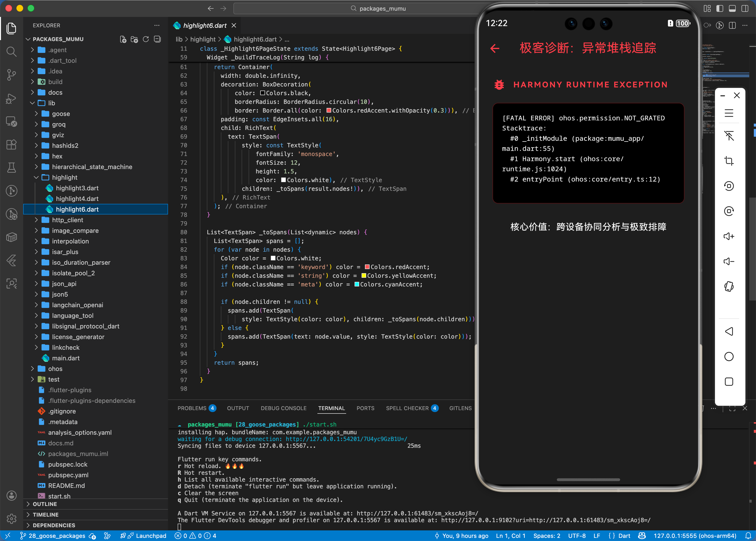Viewport: 756px width, 541px height.
Task: Open Source Control view in activity bar
Action: pyautogui.click(x=11, y=75)
